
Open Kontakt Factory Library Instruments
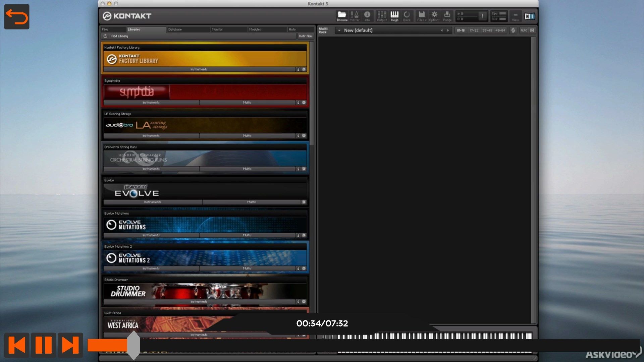tap(199, 69)
